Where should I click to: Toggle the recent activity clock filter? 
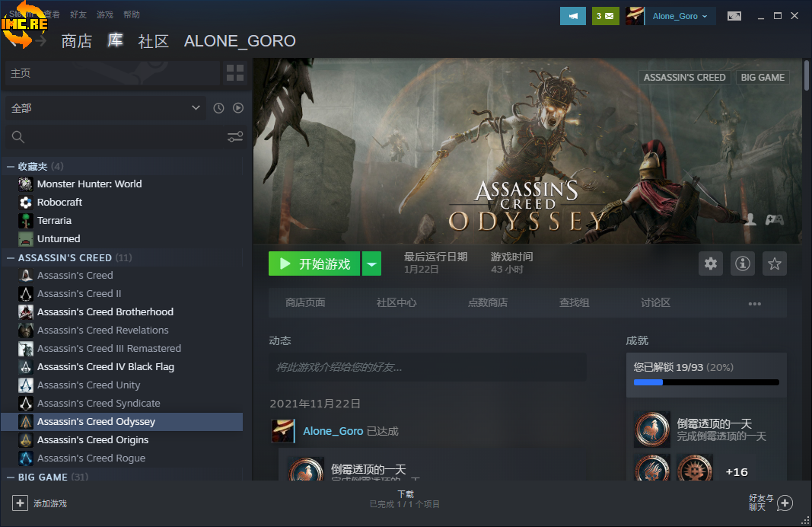point(219,108)
